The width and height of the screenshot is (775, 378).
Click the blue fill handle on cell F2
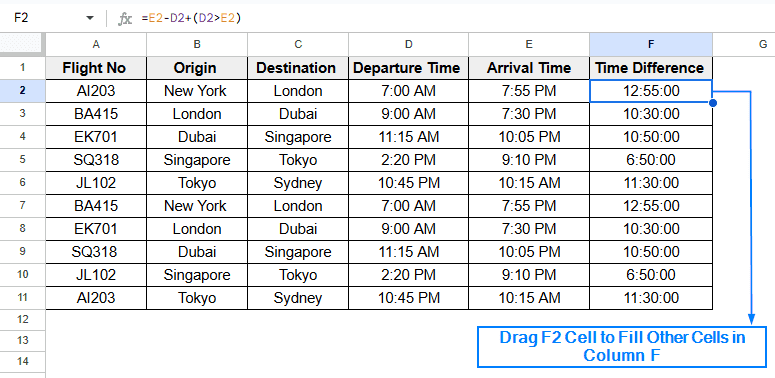712,103
